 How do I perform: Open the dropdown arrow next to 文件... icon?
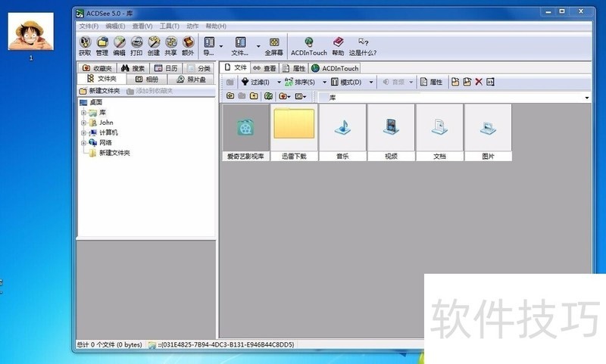258,46
